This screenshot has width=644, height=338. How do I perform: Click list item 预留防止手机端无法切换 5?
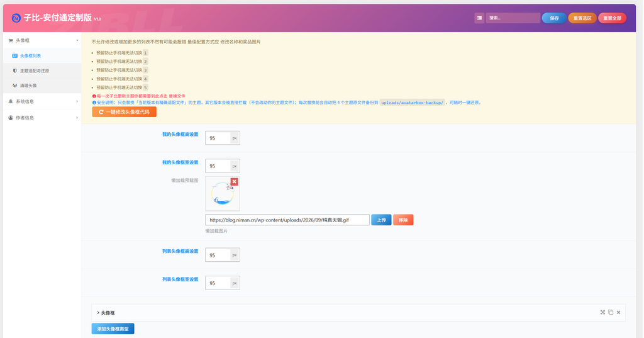pyautogui.click(x=122, y=87)
